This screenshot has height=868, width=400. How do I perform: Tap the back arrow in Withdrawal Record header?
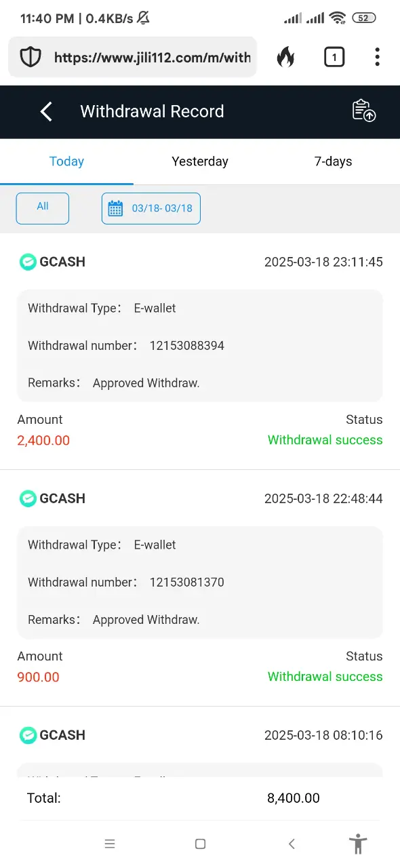46,112
